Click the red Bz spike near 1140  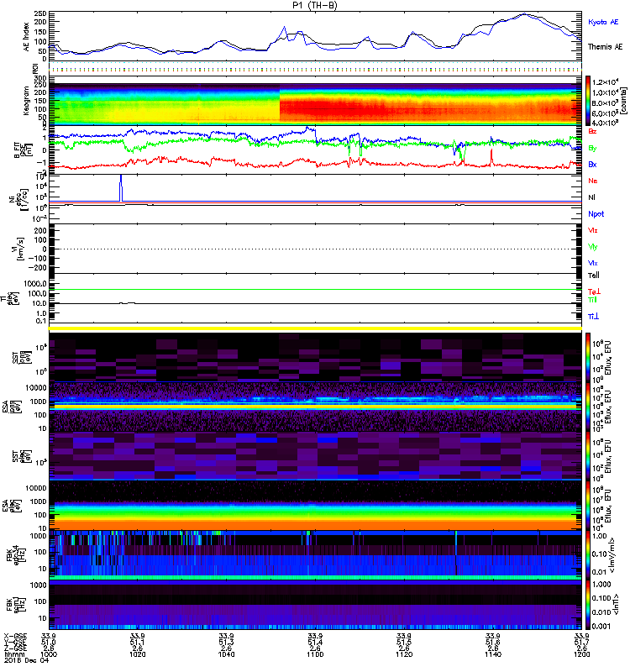coord(491,156)
